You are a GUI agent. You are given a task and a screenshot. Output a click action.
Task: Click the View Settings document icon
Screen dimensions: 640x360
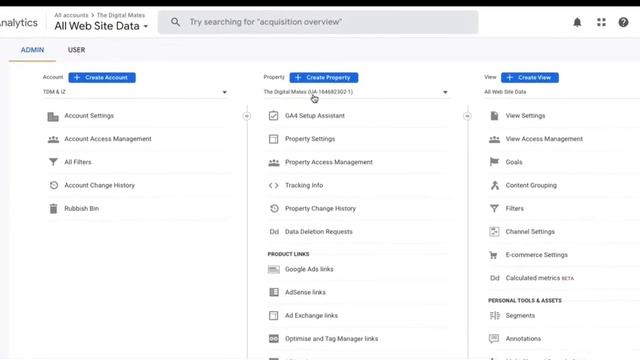point(494,116)
